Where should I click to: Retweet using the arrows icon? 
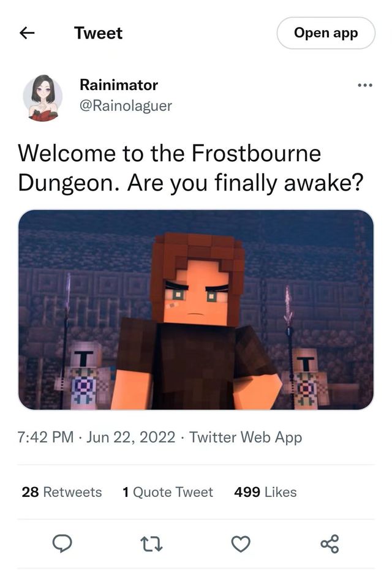[151, 544]
